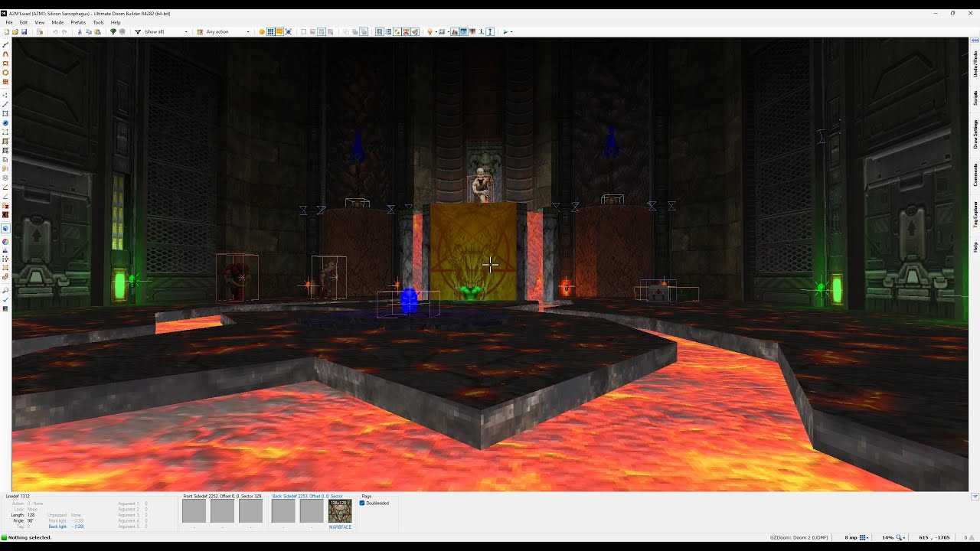Click the lightbulb dynamic lights icon
The height and width of the screenshot is (551, 980).
coord(430,31)
